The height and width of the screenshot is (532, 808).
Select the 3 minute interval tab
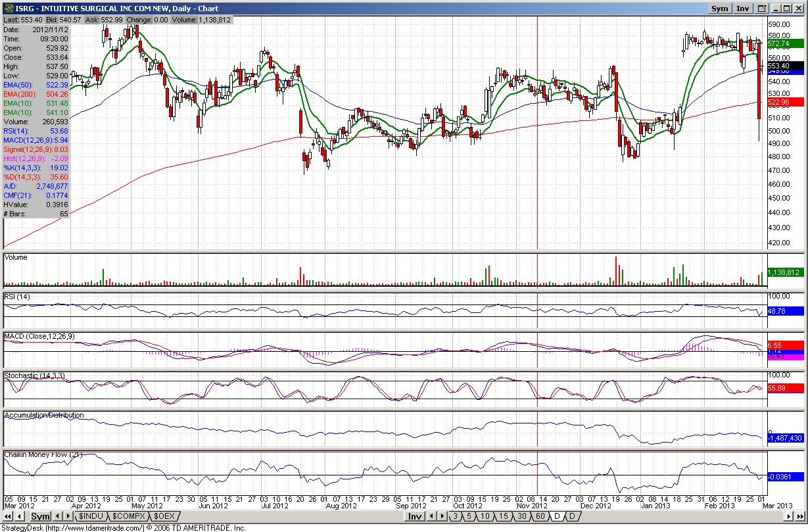[455, 516]
